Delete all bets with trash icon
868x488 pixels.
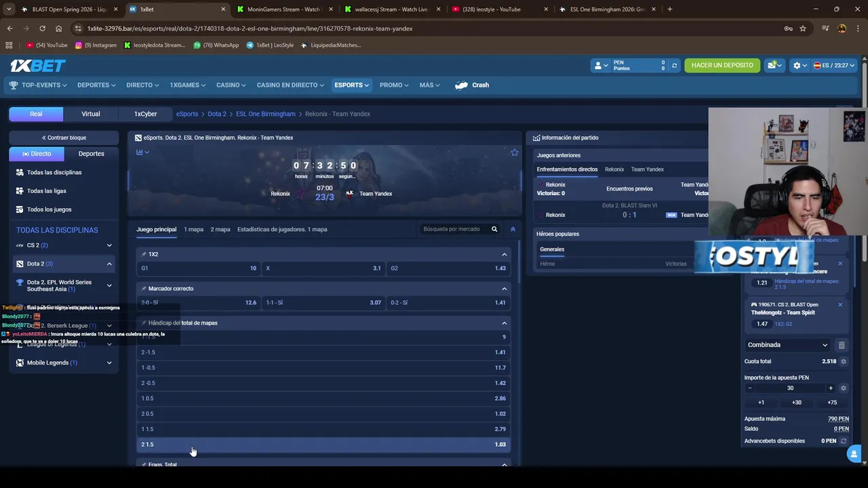(842, 345)
